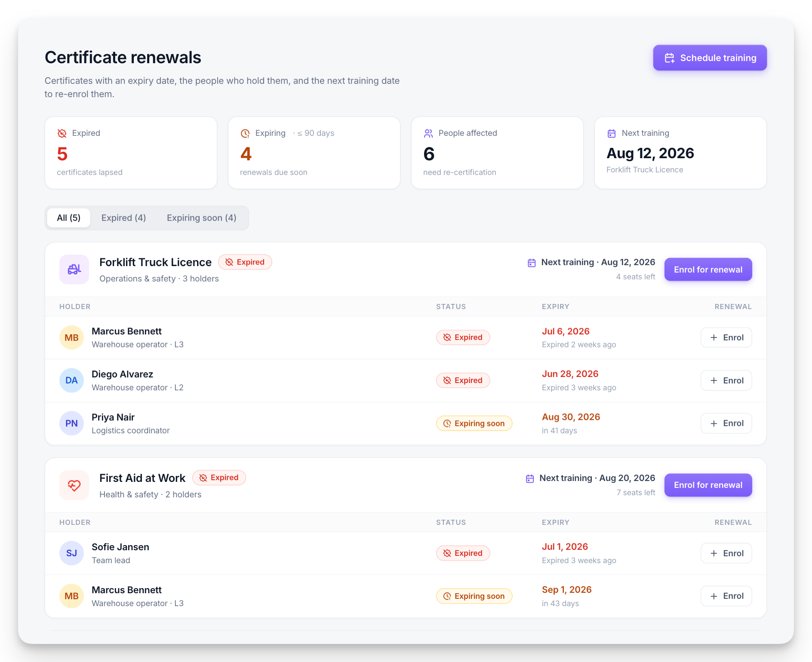Image resolution: width=812 pixels, height=662 pixels.
Task: Enrol for renewal on Forklift Truck Licence
Action: [708, 270]
